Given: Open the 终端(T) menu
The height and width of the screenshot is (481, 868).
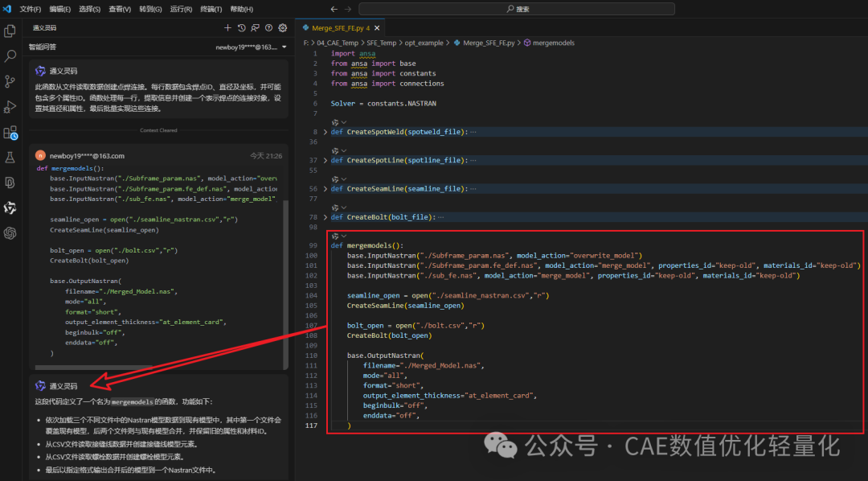Looking at the screenshot, I should 211,9.
